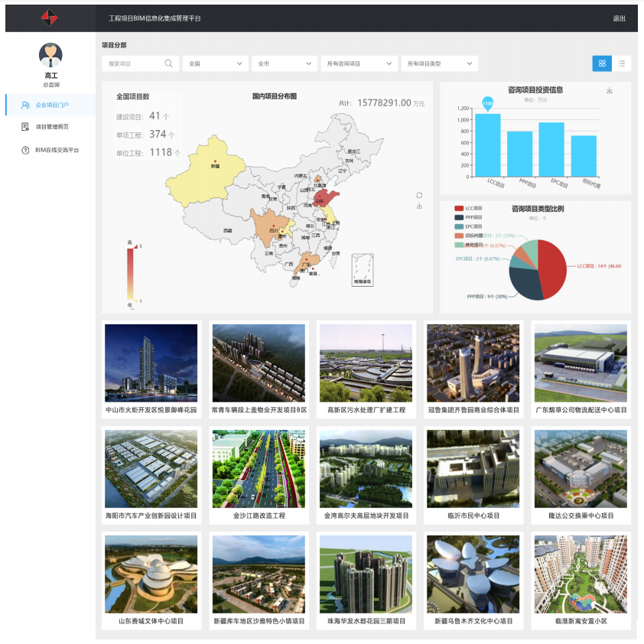Viewport: 644px width, 644px height.
Task: Switch to list view layout
Action: coord(622,63)
